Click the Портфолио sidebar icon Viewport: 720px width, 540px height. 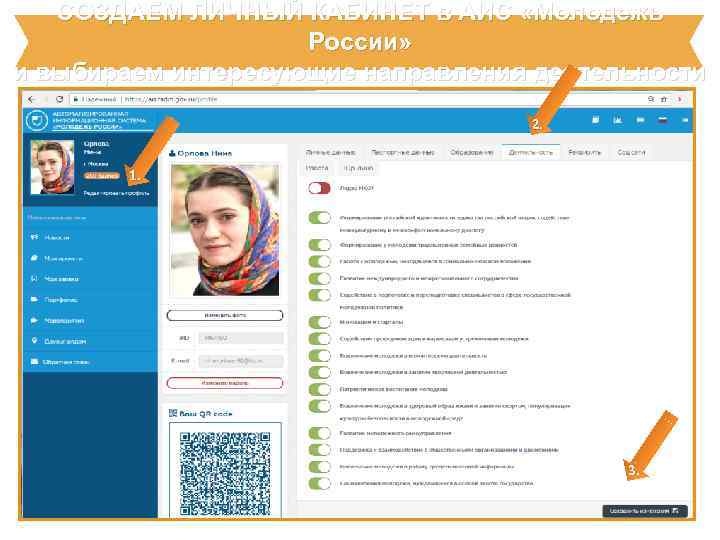point(34,299)
